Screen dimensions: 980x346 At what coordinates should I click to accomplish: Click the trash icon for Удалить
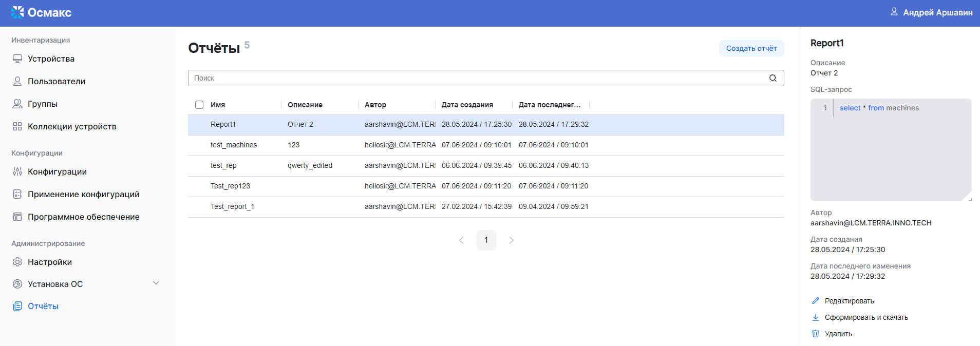point(815,334)
